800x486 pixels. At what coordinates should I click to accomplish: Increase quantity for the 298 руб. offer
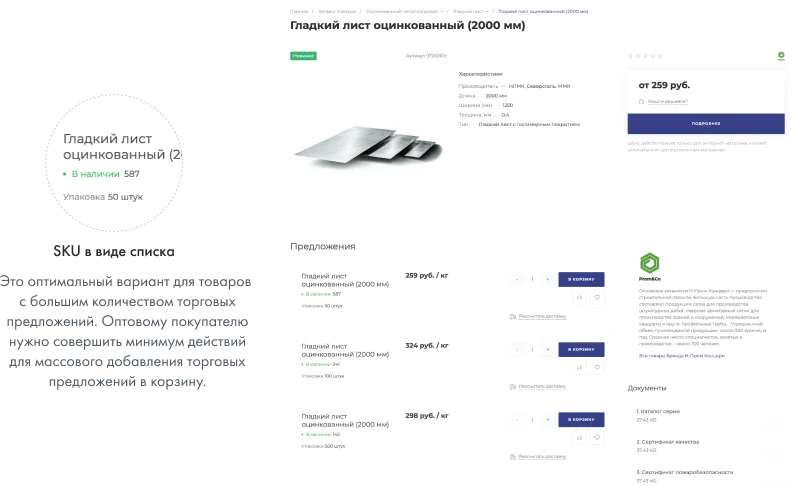[547, 420]
